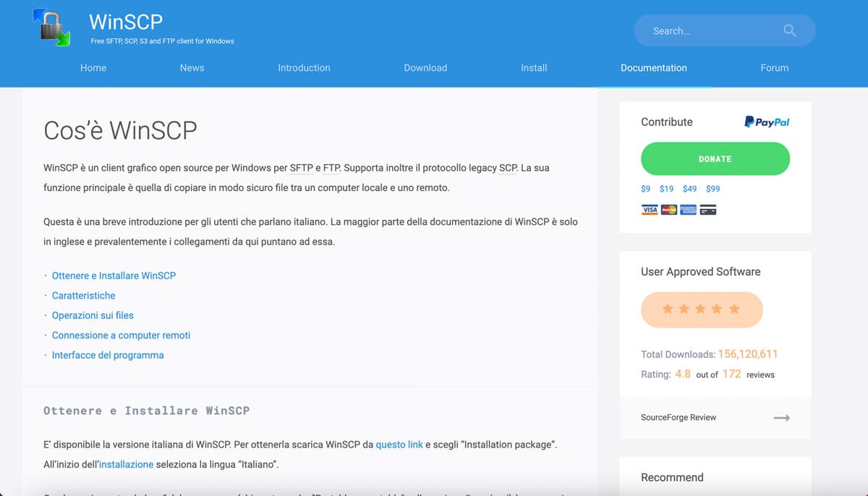Open the Install menu item
The width and height of the screenshot is (868, 496).
click(x=534, y=68)
